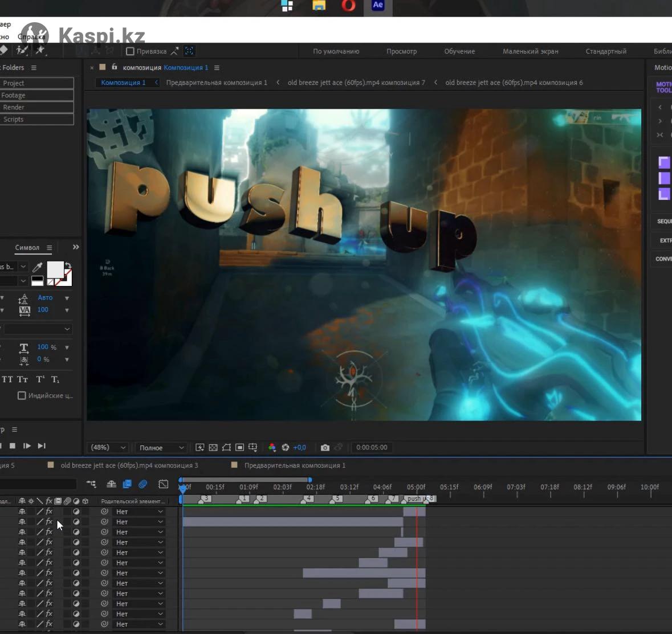Viewport: 672px width, 634px height.
Task: Close the composition viewer panel tab
Action: (x=92, y=68)
